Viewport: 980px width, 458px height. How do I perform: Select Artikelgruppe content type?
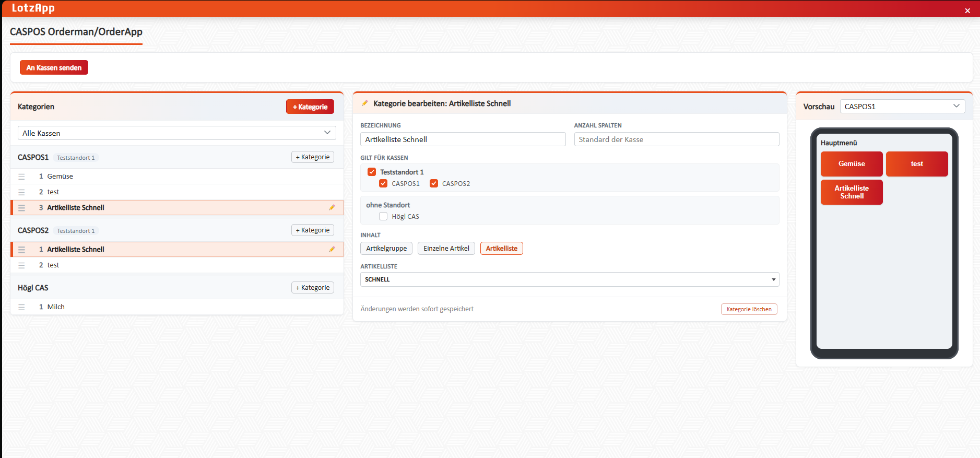coord(386,248)
